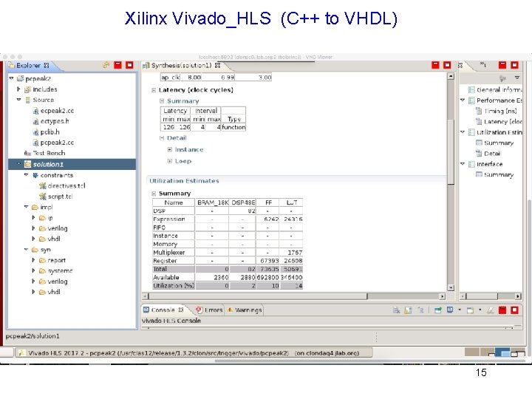The width and height of the screenshot is (532, 399).
Task: Maximize the Explorer panel
Action: coord(129,65)
